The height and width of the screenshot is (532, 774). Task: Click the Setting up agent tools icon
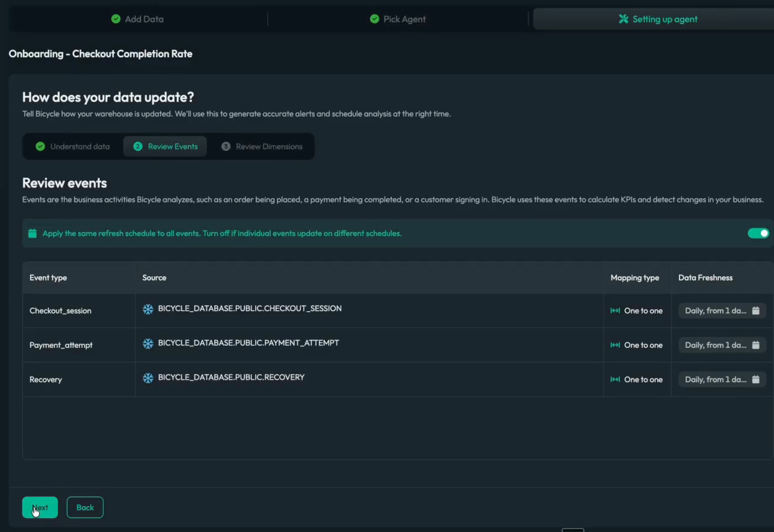point(624,19)
